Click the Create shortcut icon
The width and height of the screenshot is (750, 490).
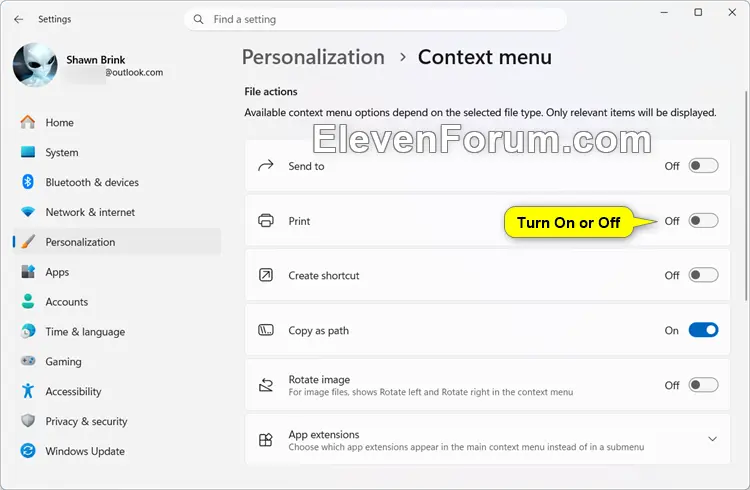tap(265, 275)
